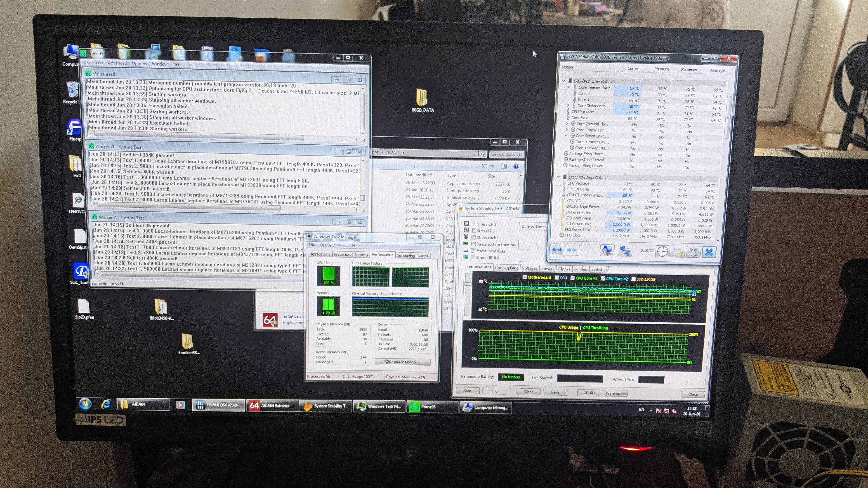Image resolution: width=868 pixels, height=488 pixels.
Task: Open the Prime95 Options menu
Action: [x=139, y=63]
